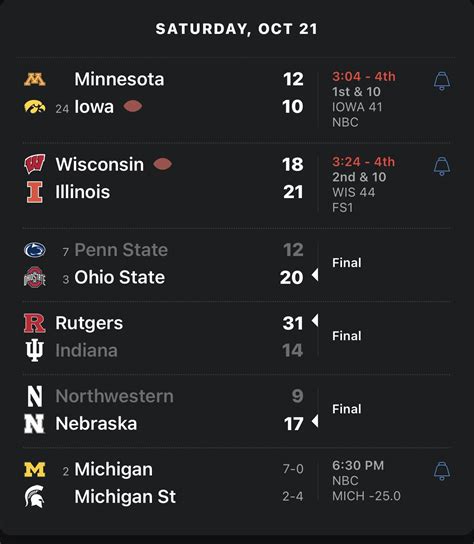
Task: Tap the Wisconsin Badgers logo
Action: coord(35,164)
